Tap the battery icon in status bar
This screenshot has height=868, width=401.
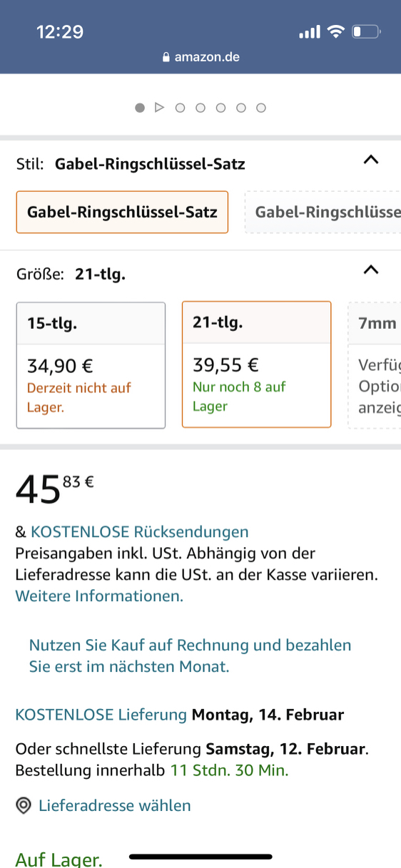(x=367, y=31)
